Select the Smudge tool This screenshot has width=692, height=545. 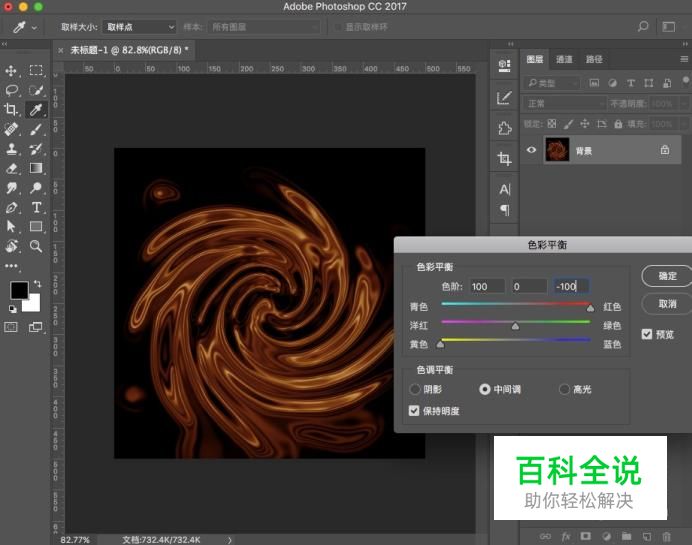pos(11,188)
